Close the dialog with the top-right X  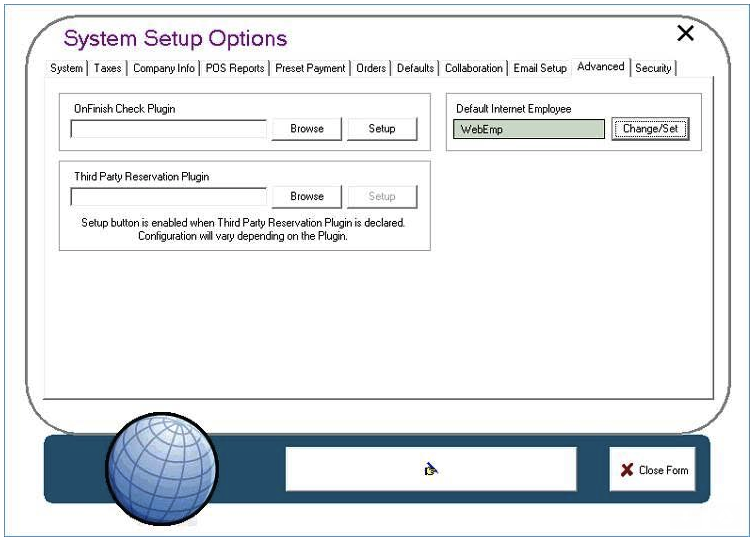685,34
